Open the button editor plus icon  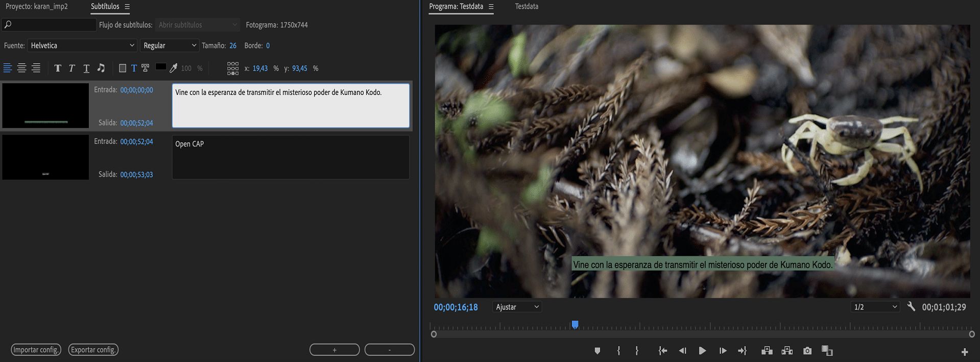pyautogui.click(x=964, y=352)
